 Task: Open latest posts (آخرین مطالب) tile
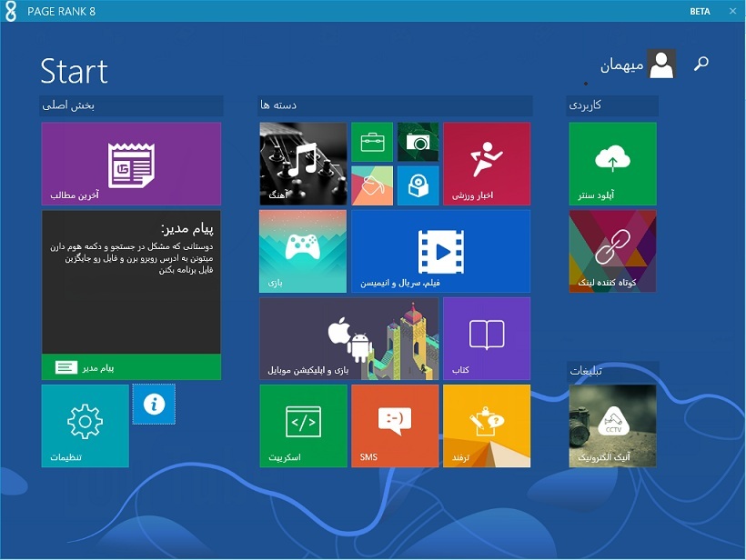point(131,164)
